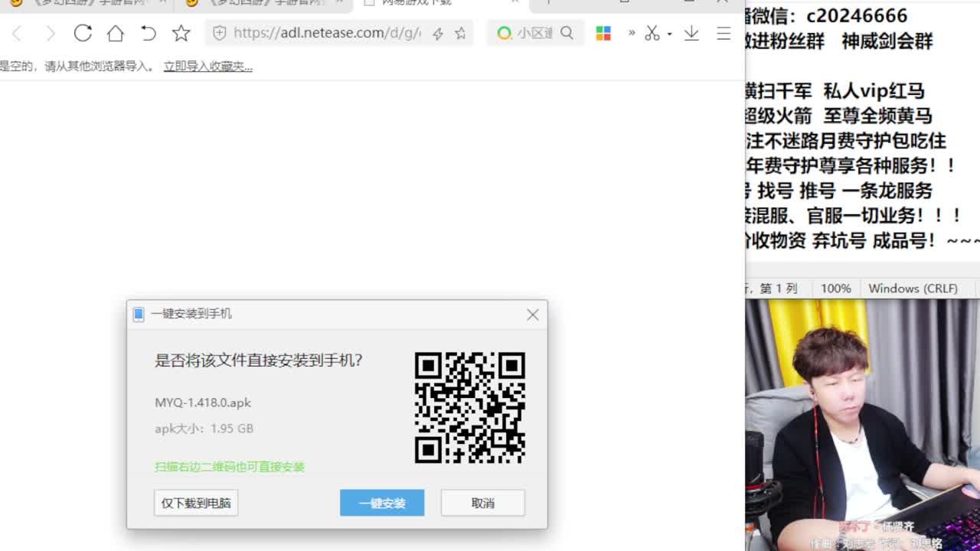Screen dimensions: 980x551
Task: Click the apk大小: 1.95 GB text
Action: point(204,429)
